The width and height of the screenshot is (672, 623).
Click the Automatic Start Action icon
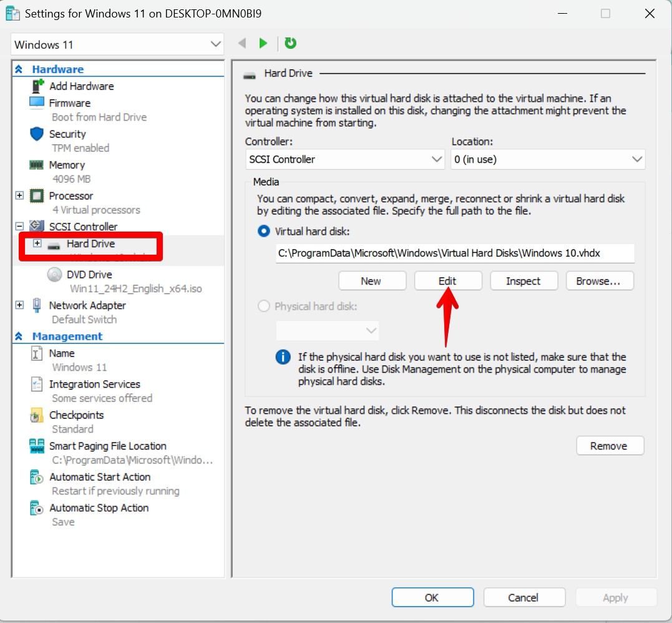point(37,477)
